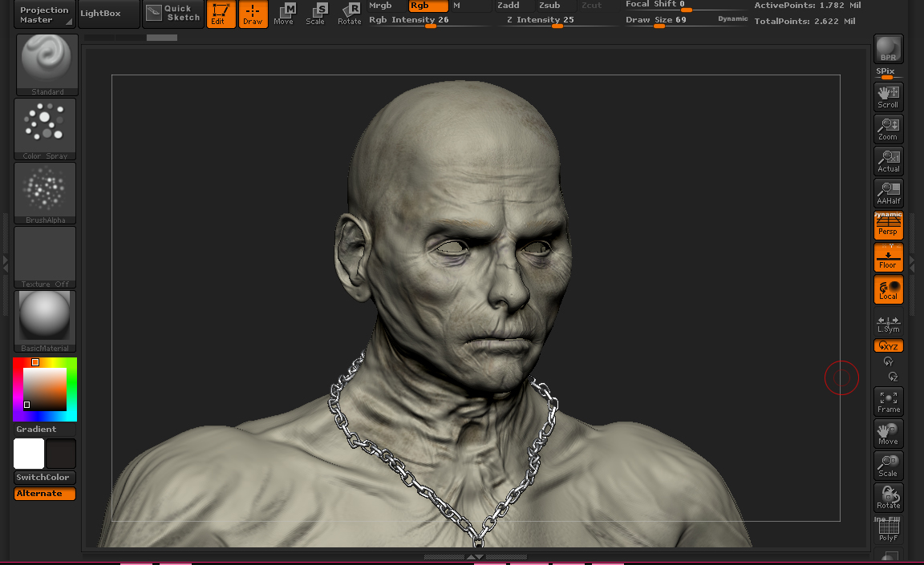Toggle Local transformations
924x565 pixels.
(888, 289)
